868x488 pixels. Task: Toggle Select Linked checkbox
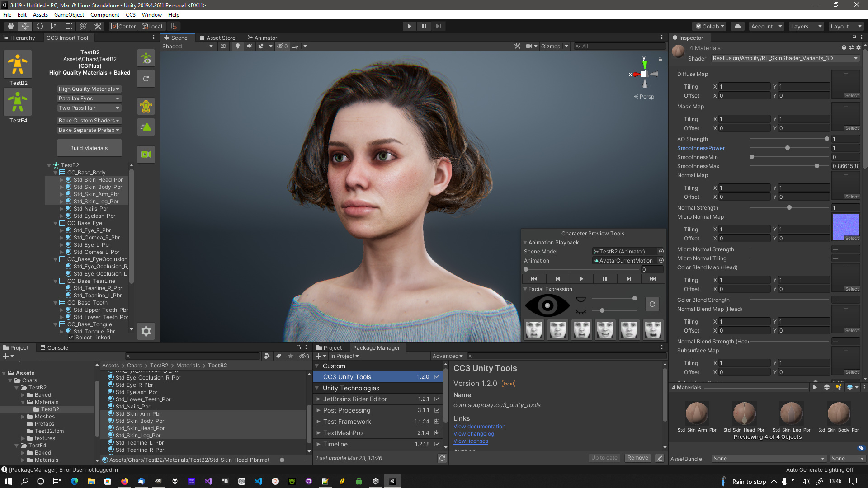tap(71, 338)
